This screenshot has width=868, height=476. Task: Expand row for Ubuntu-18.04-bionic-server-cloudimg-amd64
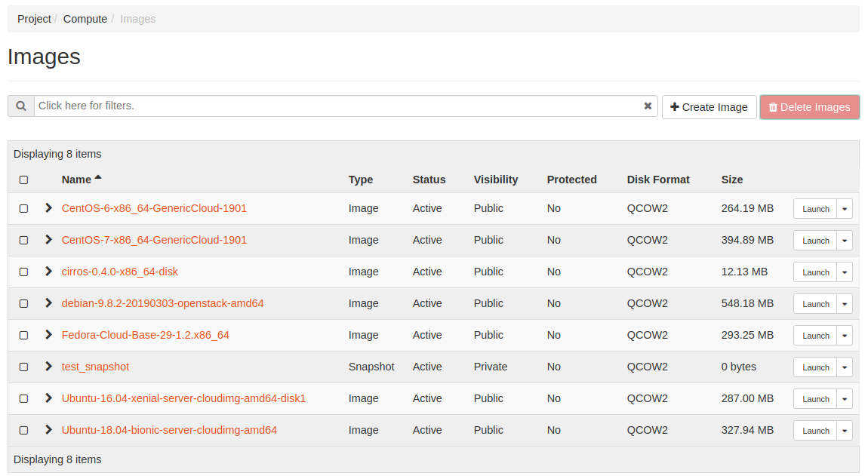click(x=49, y=430)
